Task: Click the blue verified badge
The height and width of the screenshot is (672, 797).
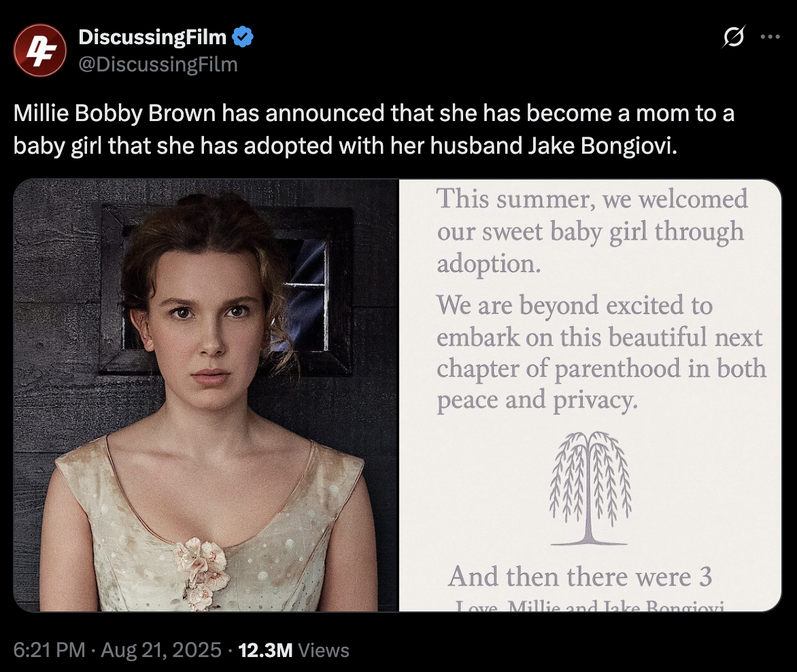Action: tap(243, 37)
